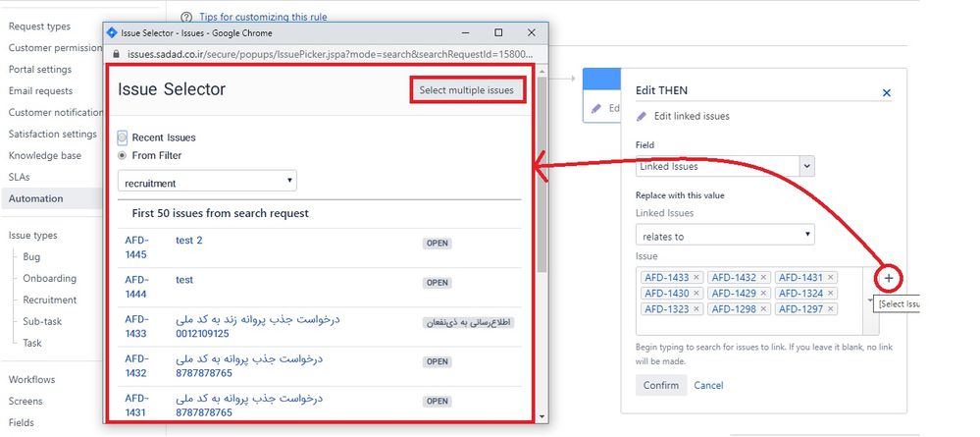The image size is (980, 437).
Task: Open Portal settings in sidebar
Action: pos(40,69)
